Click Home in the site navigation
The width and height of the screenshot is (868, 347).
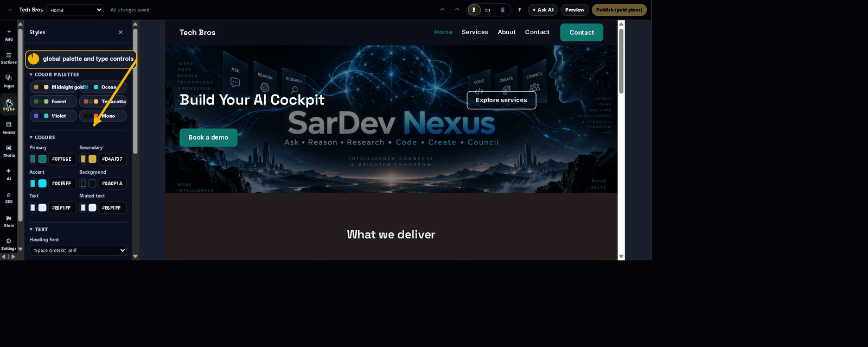[443, 33]
